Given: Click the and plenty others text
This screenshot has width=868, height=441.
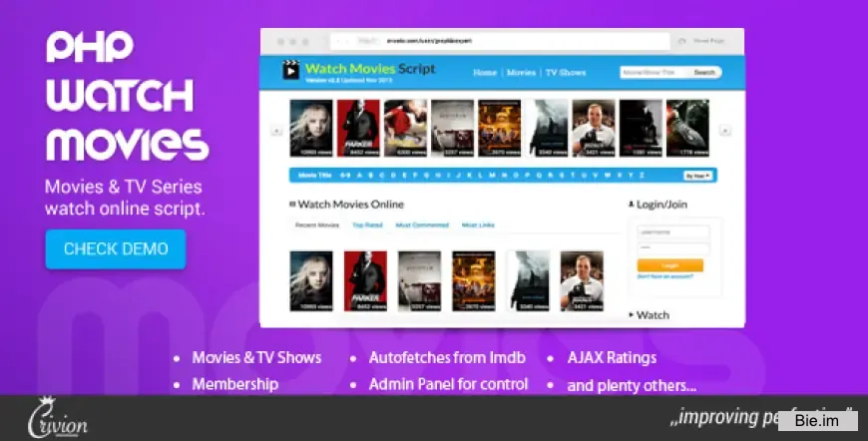Looking at the screenshot, I should [x=632, y=386].
